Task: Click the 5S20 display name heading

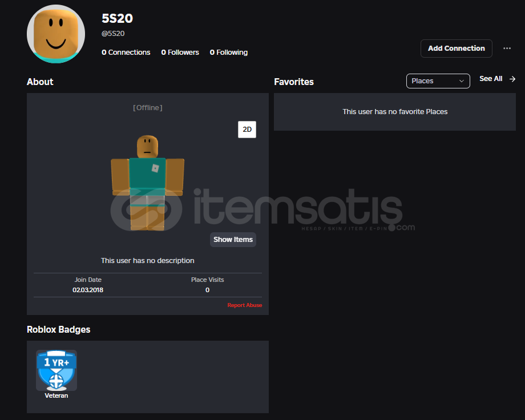Action: (x=117, y=18)
